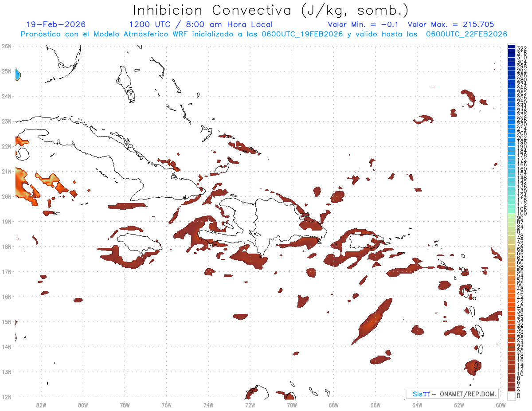The image size is (532, 411).
Task: Click the darkest navy swatch beside 322
Action: tap(511, 47)
